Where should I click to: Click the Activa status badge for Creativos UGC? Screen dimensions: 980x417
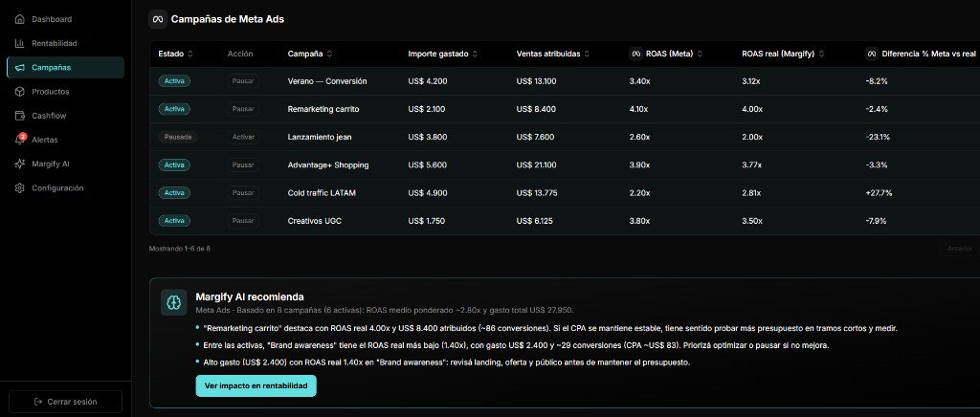[x=174, y=221]
